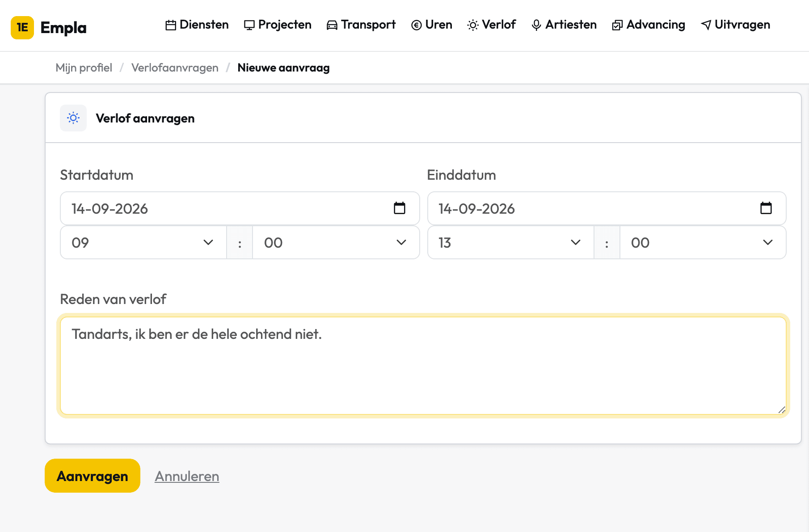Focus the Startdatum date field

coord(240,208)
